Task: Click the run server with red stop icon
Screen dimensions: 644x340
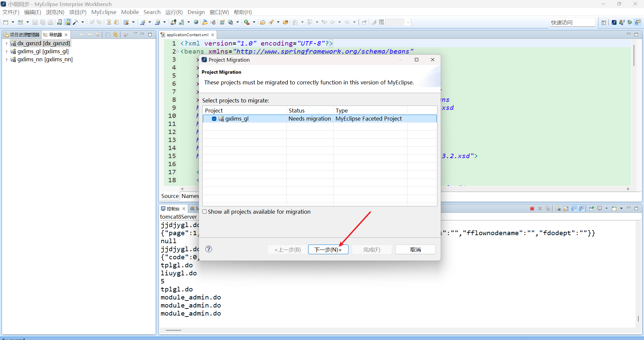Action: [247, 22]
